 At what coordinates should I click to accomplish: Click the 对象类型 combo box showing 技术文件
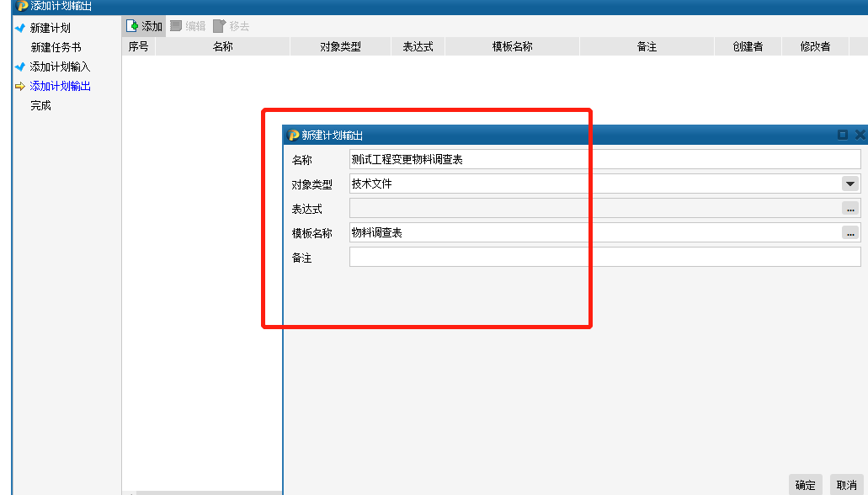[605, 184]
